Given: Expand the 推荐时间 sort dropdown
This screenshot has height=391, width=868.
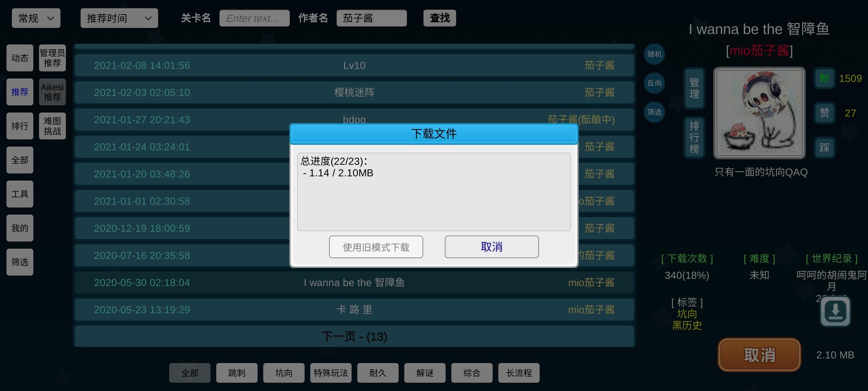Looking at the screenshot, I should (x=119, y=18).
